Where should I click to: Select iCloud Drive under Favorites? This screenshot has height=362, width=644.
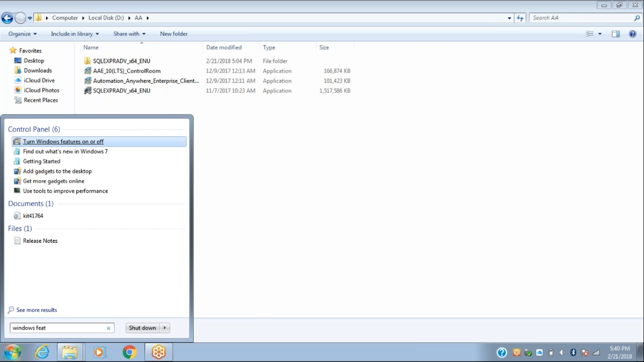(x=39, y=81)
